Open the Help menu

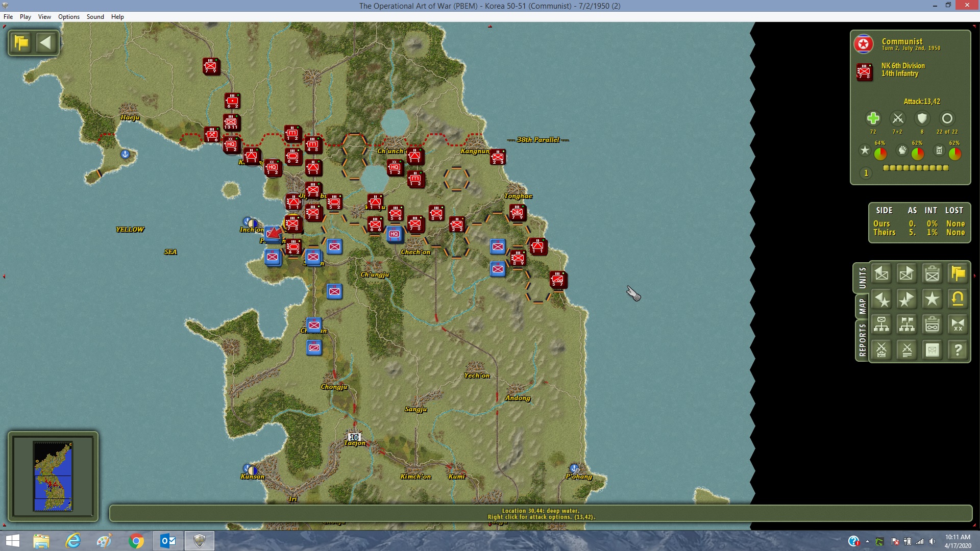click(117, 17)
